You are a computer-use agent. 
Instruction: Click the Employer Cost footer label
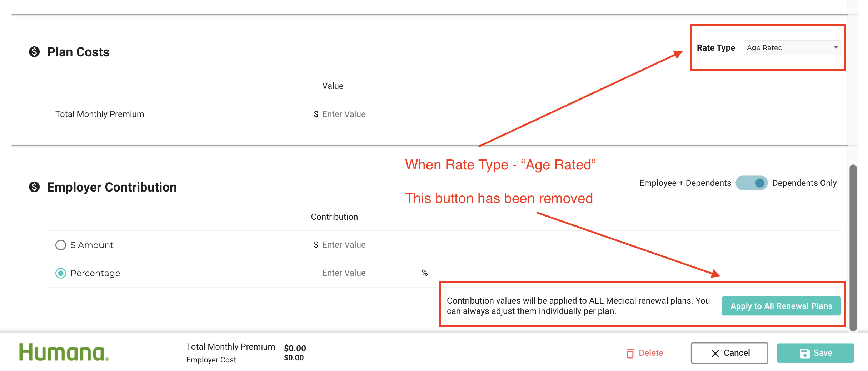[211, 360]
